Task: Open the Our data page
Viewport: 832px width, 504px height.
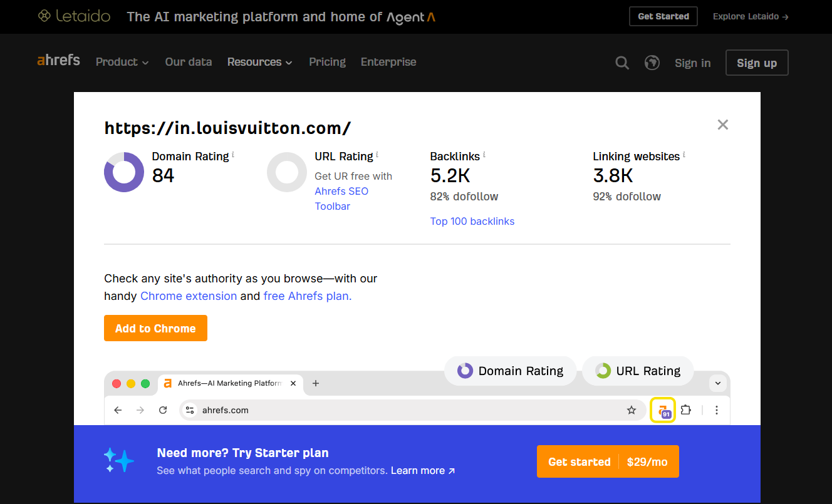Action: click(x=189, y=62)
